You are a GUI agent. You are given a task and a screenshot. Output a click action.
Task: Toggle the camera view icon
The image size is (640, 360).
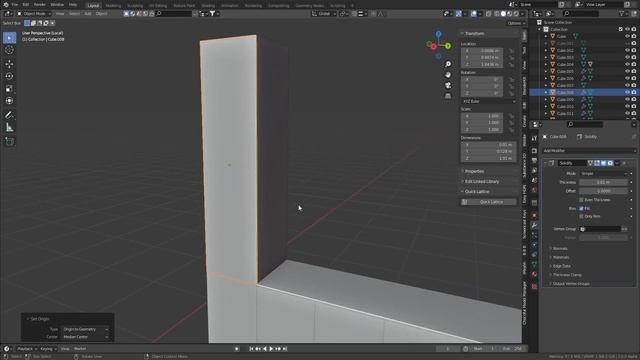(448, 85)
